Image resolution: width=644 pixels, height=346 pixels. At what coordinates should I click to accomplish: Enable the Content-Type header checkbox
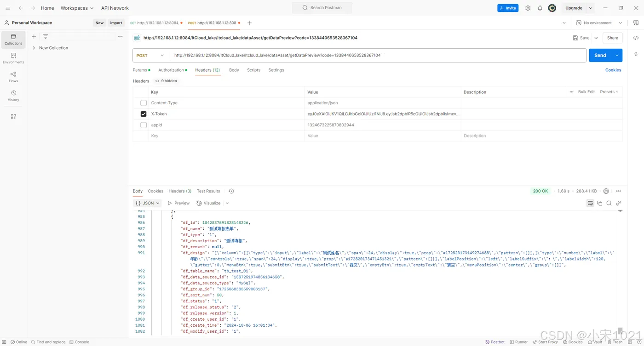(x=144, y=103)
